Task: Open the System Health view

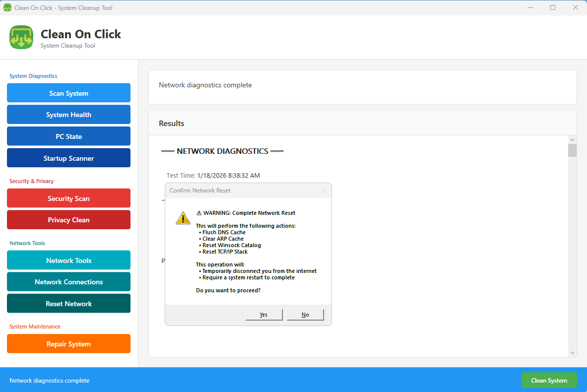Action: pos(68,115)
